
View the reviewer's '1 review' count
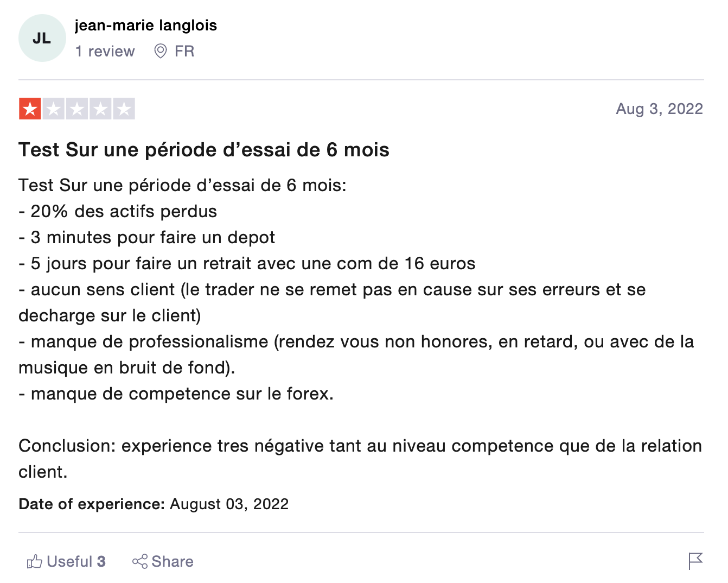tap(105, 51)
